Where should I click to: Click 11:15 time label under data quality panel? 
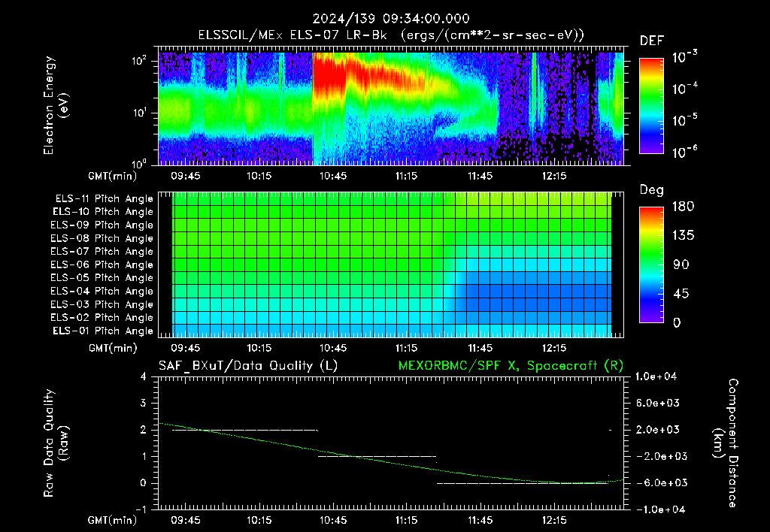(407, 520)
